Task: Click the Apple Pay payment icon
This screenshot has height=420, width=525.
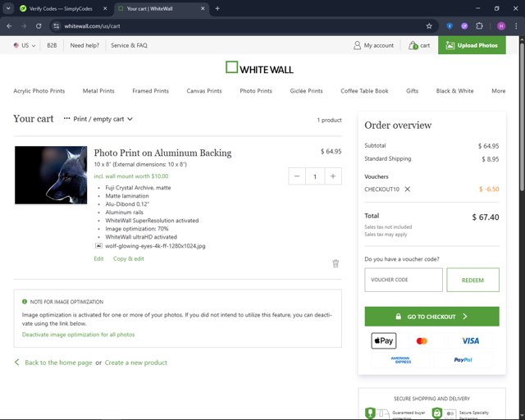Action: 383,340
